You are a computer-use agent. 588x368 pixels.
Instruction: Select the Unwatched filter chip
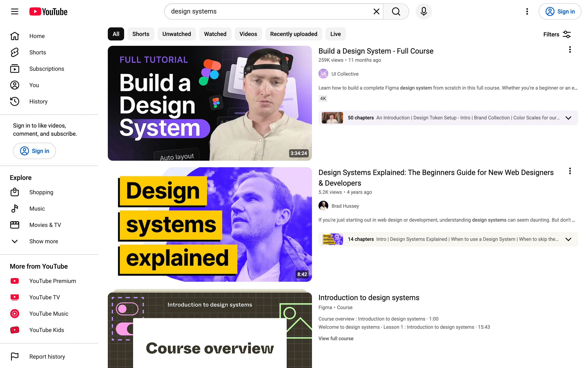click(177, 34)
